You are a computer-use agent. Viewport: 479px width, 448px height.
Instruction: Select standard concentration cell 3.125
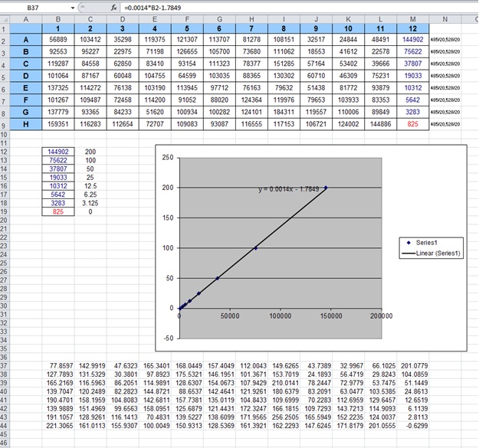[90, 203]
